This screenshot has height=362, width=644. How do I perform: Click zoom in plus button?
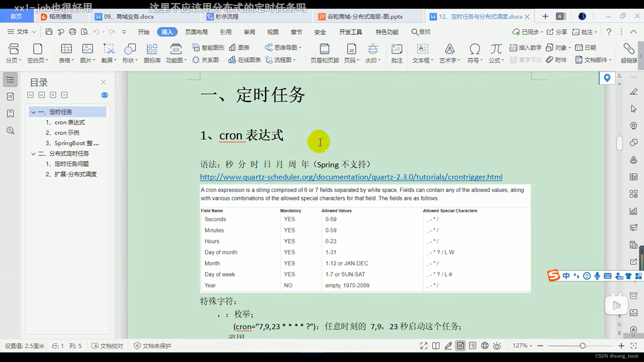click(621, 346)
